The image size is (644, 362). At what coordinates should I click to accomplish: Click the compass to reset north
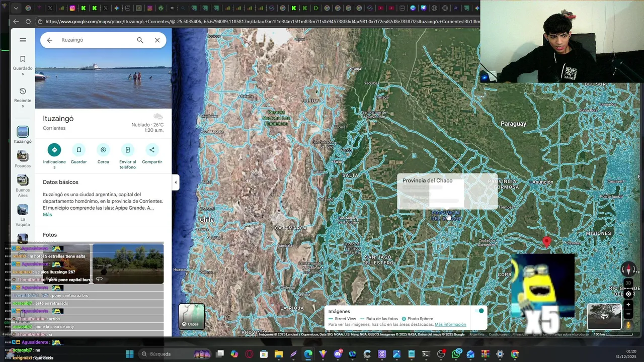pyautogui.click(x=628, y=269)
